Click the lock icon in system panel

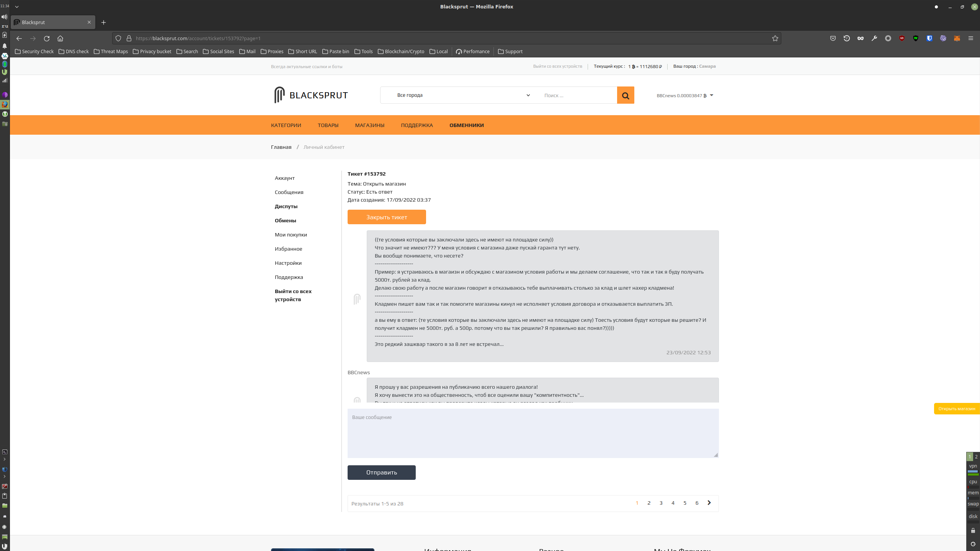[973, 530]
